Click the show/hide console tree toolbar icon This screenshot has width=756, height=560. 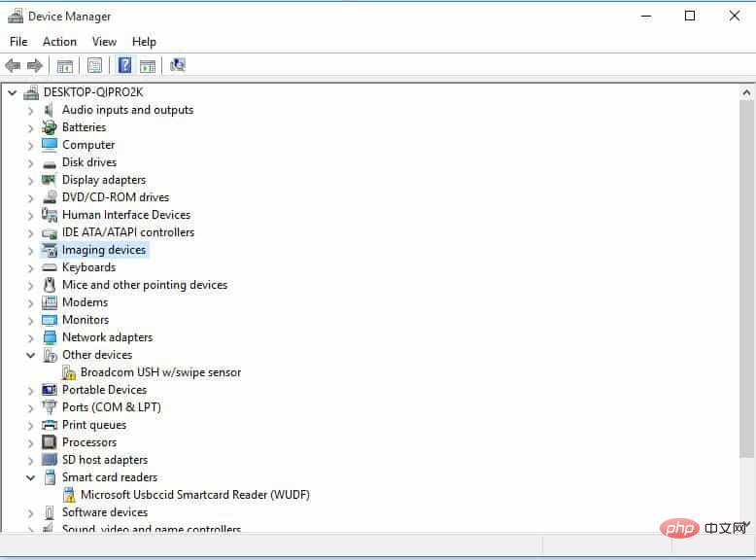[64, 65]
